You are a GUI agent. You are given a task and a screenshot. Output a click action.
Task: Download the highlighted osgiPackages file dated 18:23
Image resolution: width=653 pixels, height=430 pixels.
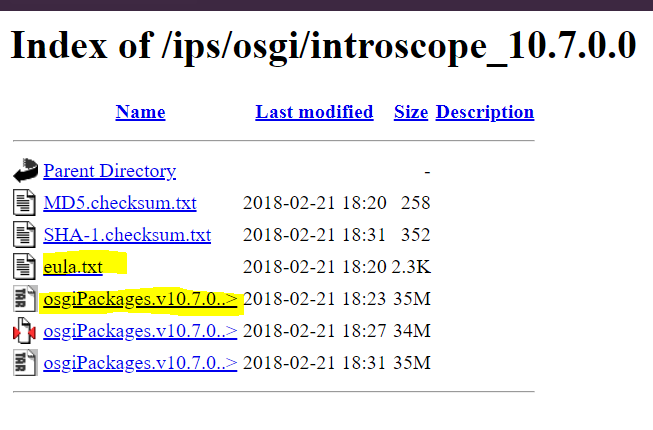(x=140, y=299)
